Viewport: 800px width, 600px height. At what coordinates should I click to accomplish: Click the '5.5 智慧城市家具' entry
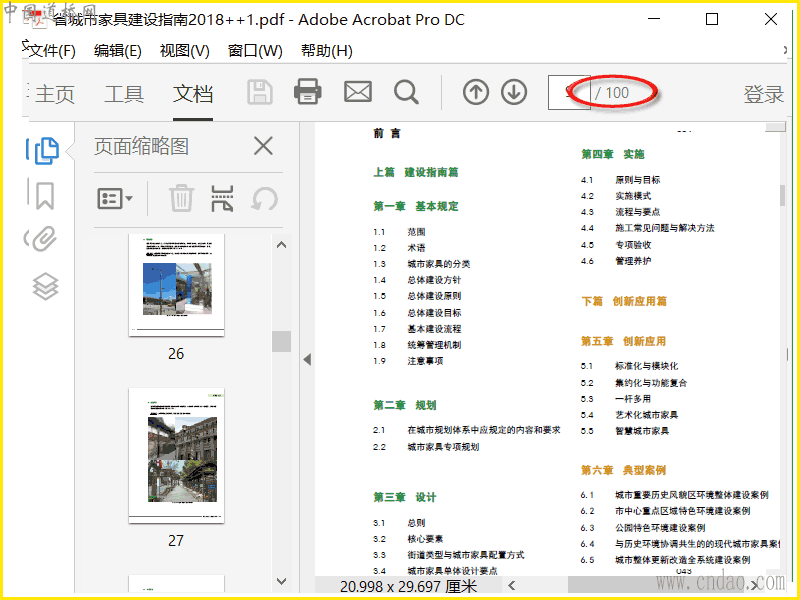624,431
